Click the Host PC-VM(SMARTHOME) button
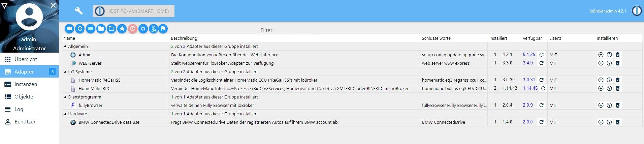 click(x=134, y=11)
